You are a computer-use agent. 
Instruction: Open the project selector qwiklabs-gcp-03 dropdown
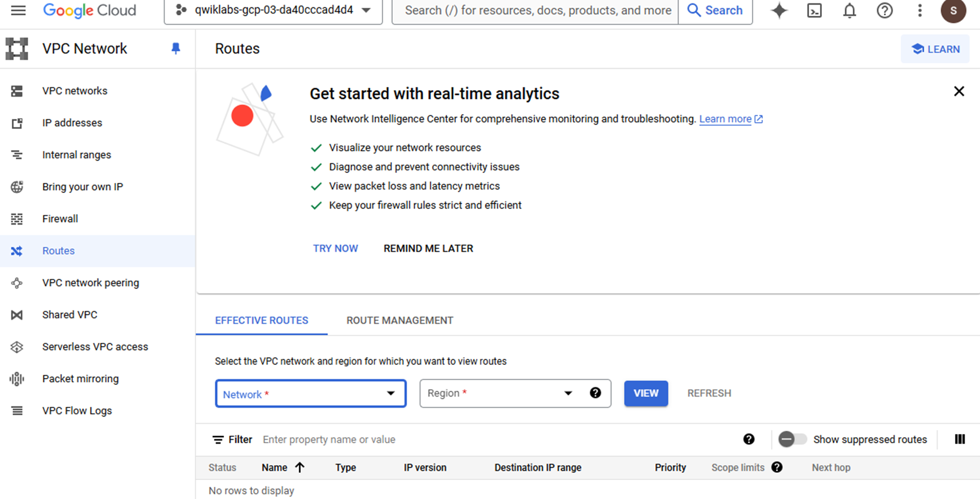[x=273, y=10]
